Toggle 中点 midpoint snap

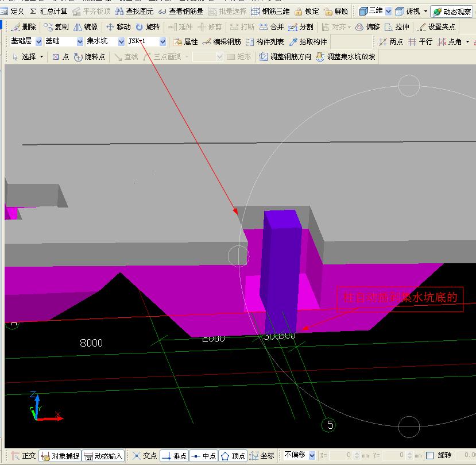(204, 456)
